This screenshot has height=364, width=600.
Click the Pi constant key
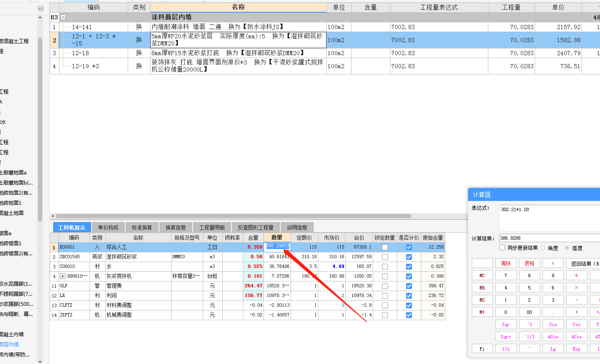pyautogui.click(x=482, y=349)
